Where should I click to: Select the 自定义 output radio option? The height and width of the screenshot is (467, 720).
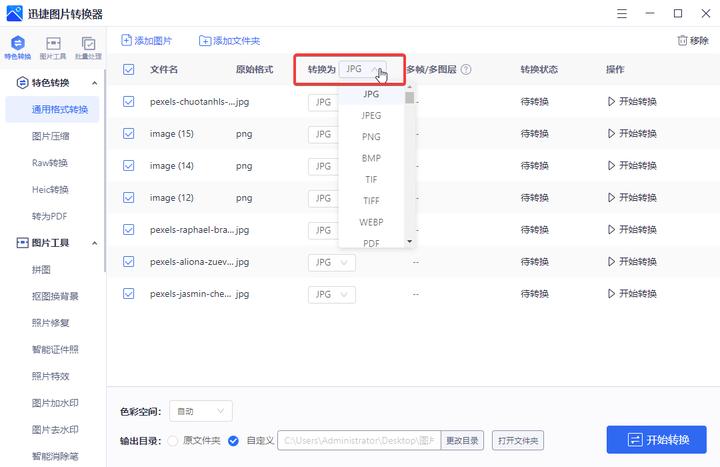click(x=233, y=441)
